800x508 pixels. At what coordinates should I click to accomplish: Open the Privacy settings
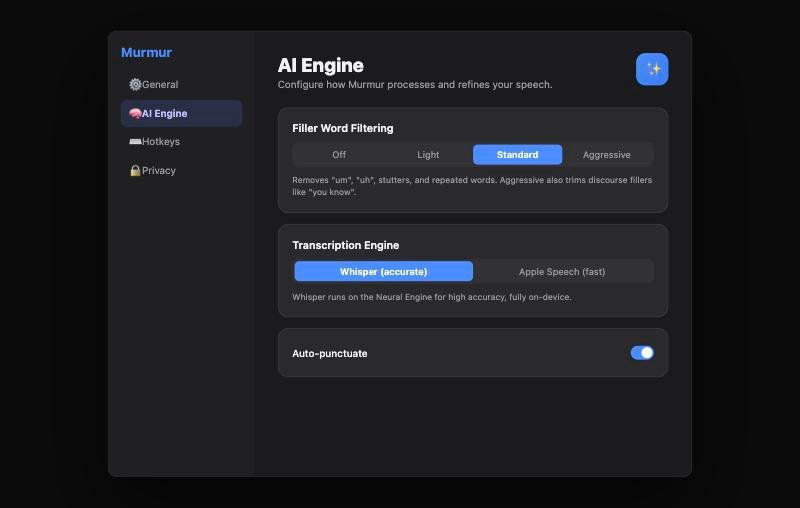coord(181,170)
